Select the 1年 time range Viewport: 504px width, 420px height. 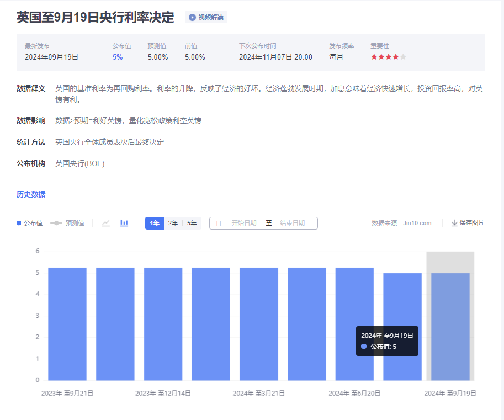tap(155, 223)
